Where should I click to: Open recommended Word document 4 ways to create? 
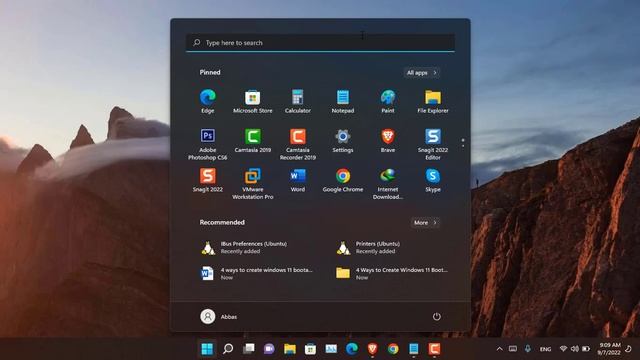[x=257, y=273]
